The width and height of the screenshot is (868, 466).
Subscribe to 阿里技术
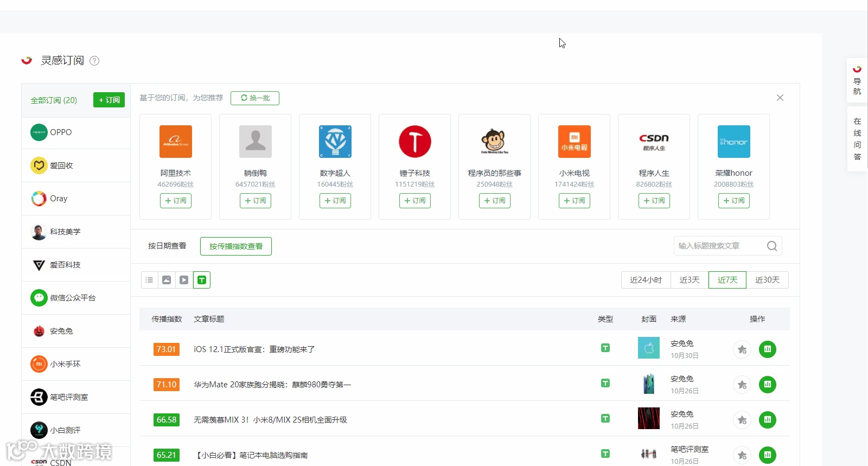(x=176, y=201)
